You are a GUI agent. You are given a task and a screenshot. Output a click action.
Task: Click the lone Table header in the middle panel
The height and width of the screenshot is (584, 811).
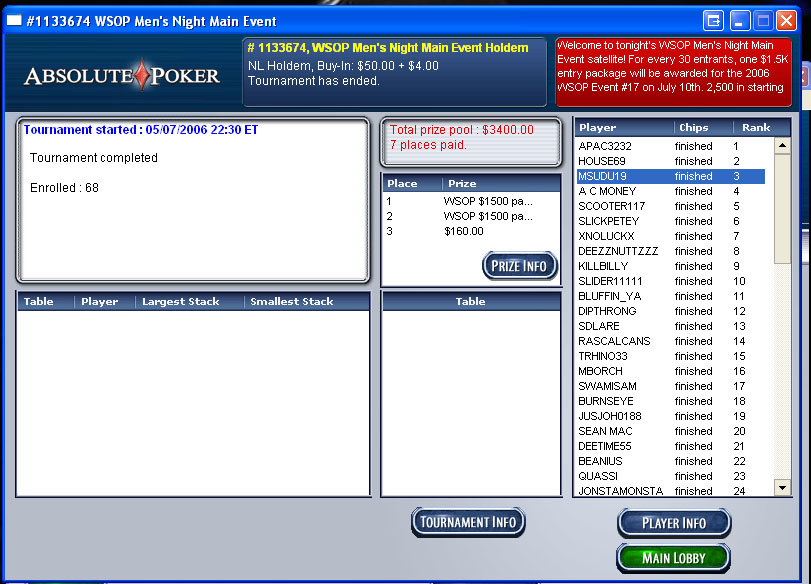(471, 302)
